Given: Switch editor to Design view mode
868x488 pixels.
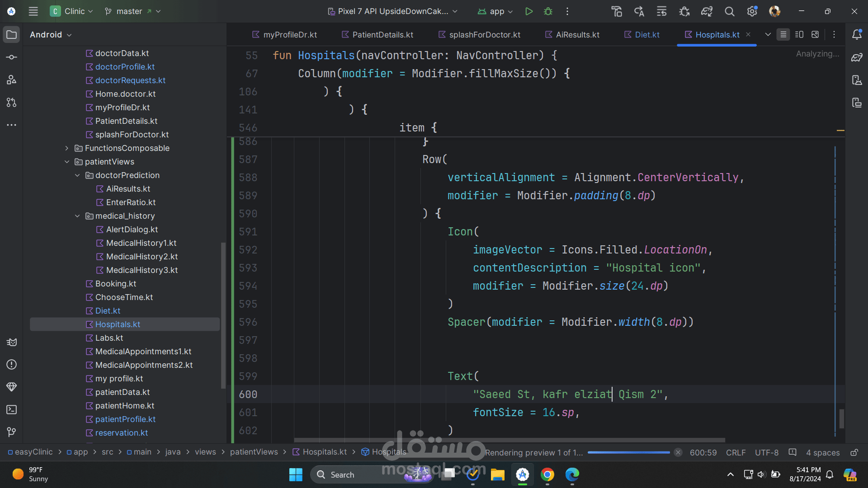Looking at the screenshot, I should point(815,35).
